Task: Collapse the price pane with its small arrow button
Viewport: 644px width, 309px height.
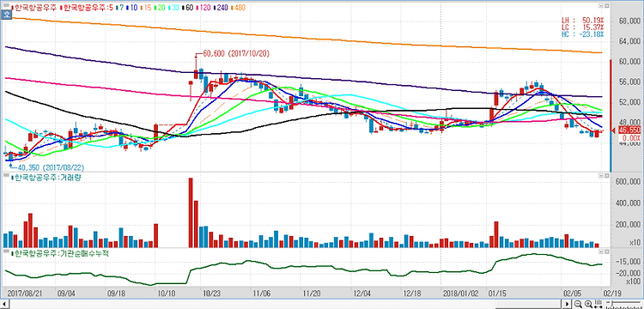Action: click(600, 6)
